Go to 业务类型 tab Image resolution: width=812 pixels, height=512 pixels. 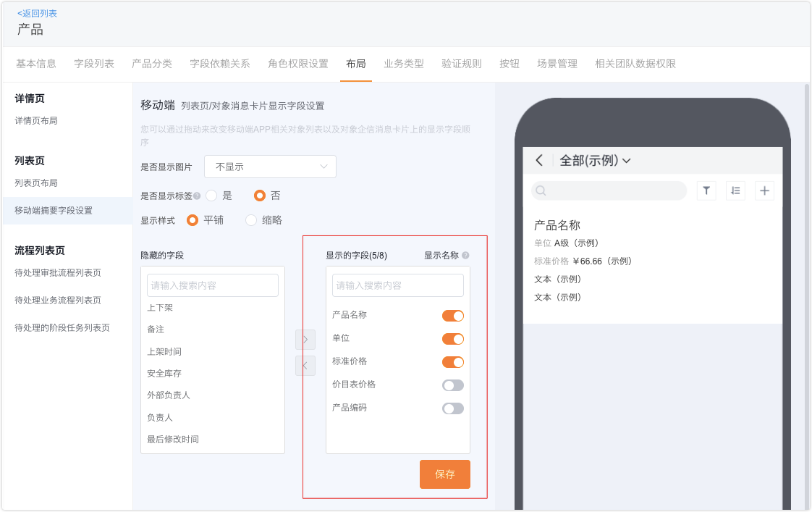(x=403, y=64)
